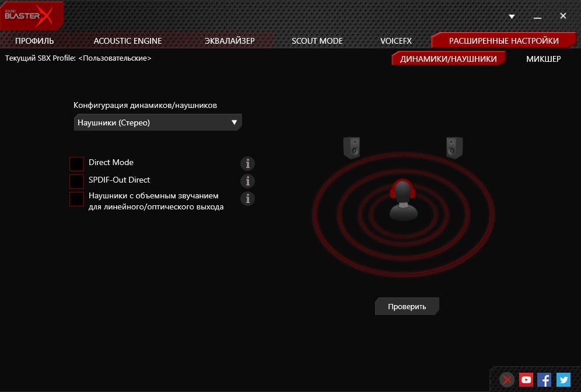Click the red X icon beside YouTube
The width and height of the screenshot is (581, 392).
[507, 380]
